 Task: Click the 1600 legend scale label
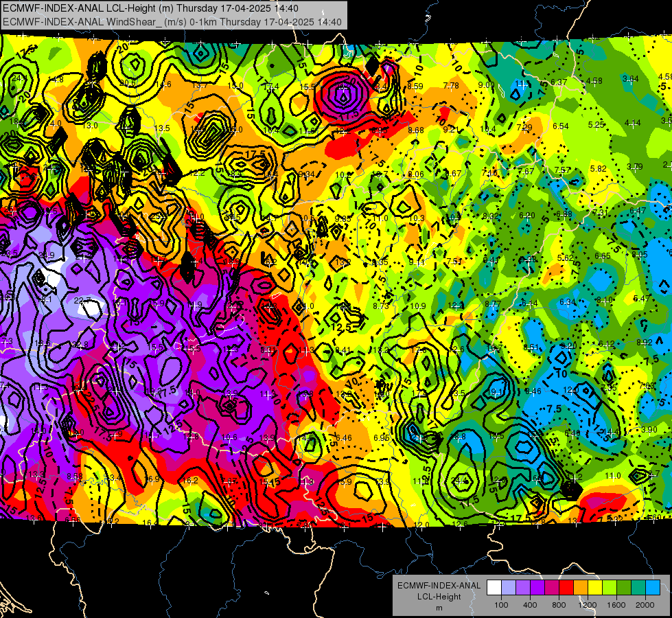[x=616, y=605]
